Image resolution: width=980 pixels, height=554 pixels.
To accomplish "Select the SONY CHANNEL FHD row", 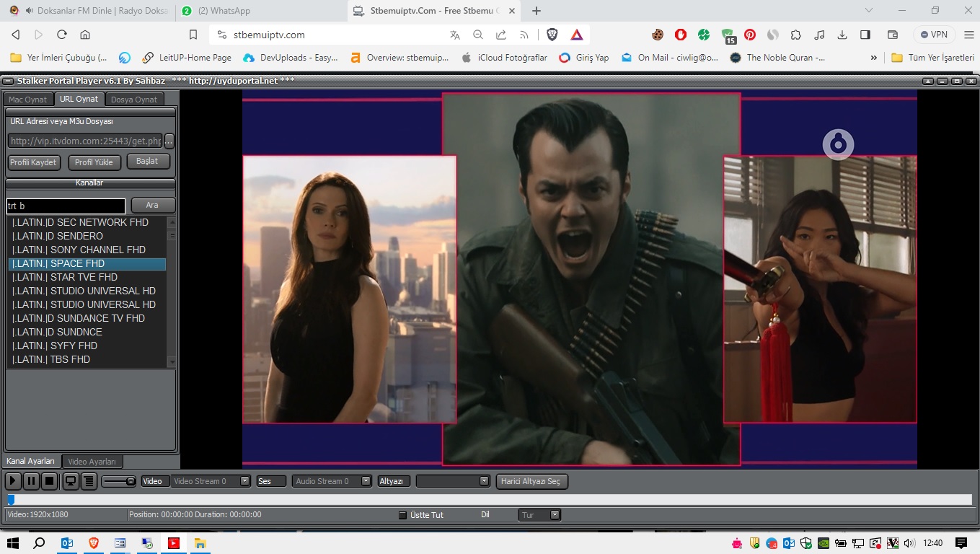I will pyautogui.click(x=87, y=250).
